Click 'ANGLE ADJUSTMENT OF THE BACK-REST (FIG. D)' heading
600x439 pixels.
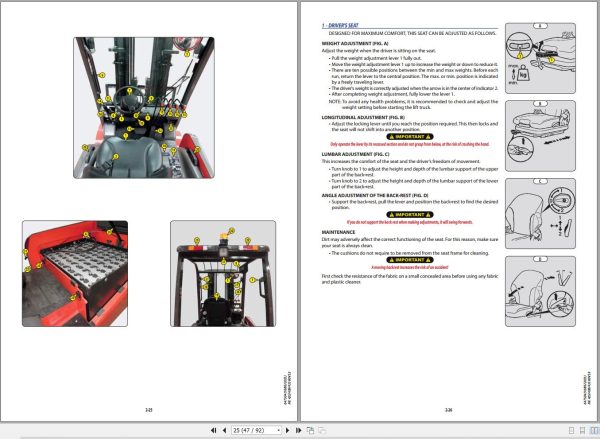pos(375,195)
